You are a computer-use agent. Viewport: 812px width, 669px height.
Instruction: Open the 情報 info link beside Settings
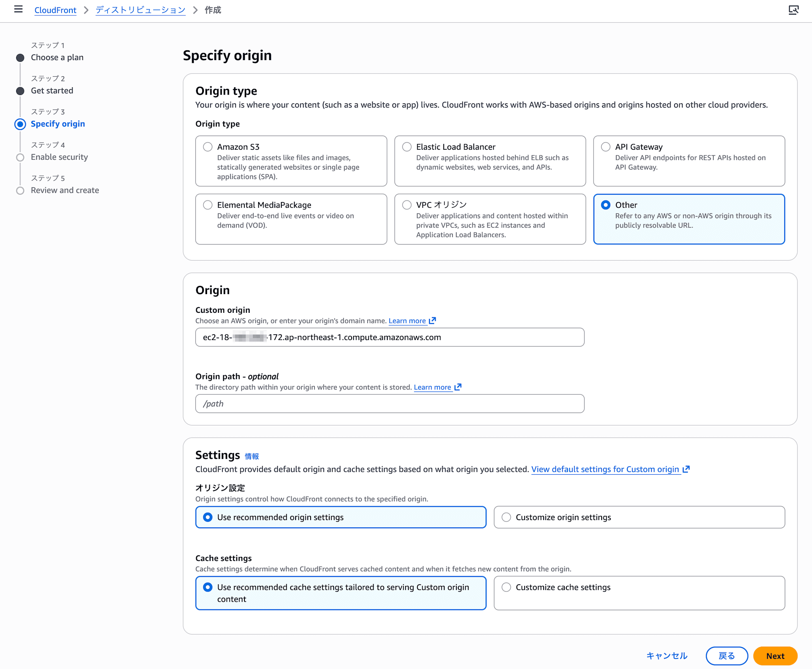tap(252, 456)
